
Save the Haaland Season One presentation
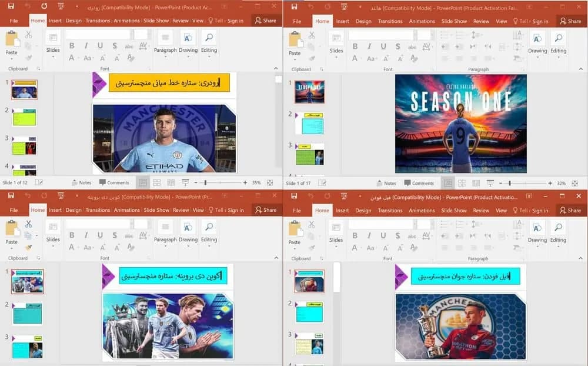point(295,6)
